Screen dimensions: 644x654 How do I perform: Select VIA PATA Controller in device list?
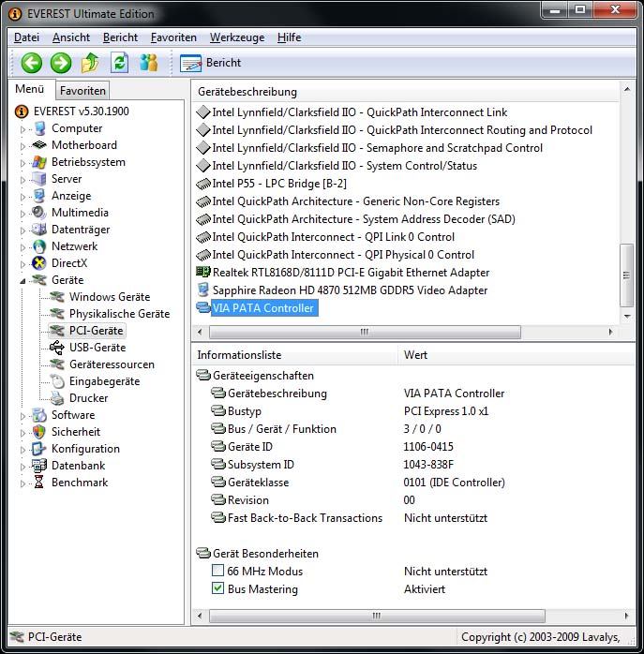[262, 308]
